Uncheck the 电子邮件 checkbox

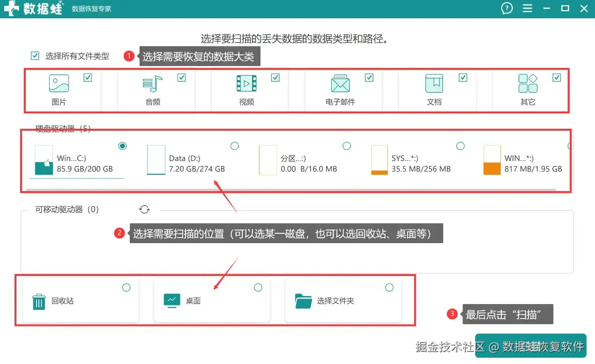tap(369, 78)
